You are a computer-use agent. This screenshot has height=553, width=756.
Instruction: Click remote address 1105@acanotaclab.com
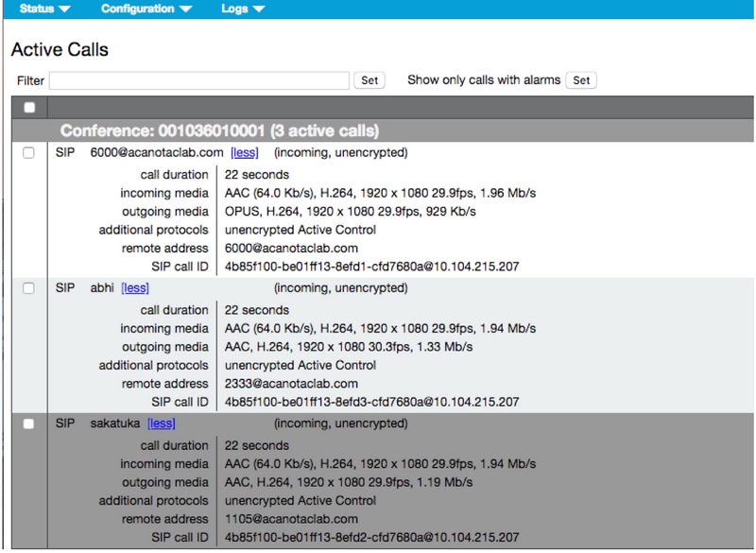tap(291, 519)
